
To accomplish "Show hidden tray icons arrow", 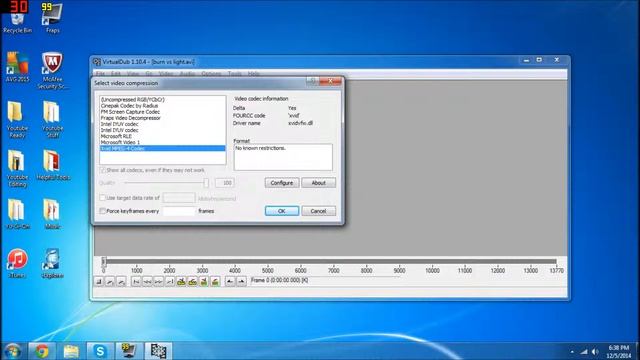I will click(x=572, y=351).
